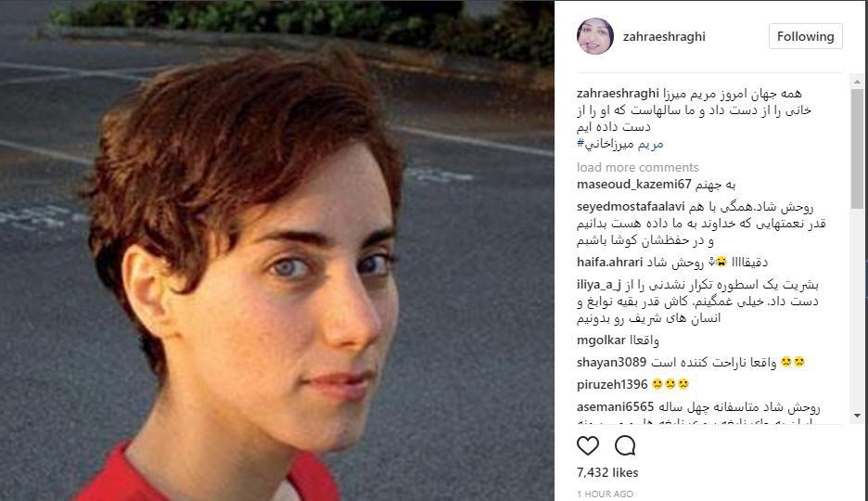
Task: Open the Persian hashtag in caption
Action: (620, 144)
